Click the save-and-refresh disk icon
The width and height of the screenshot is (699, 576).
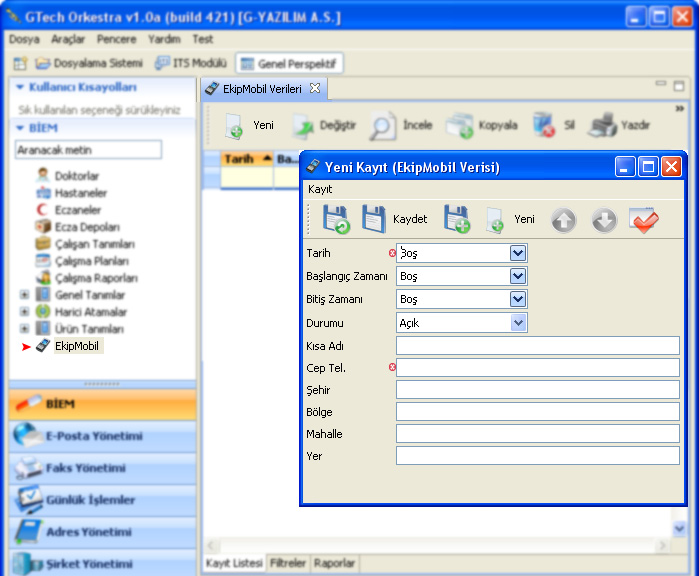[x=336, y=219]
